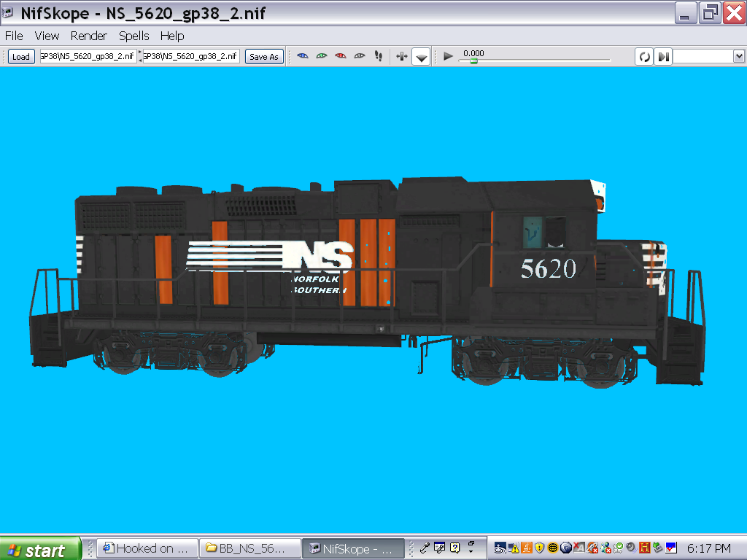This screenshot has width=747, height=560.
Task: Click the Messenger tray icon with red x
Action: [x=605, y=548]
